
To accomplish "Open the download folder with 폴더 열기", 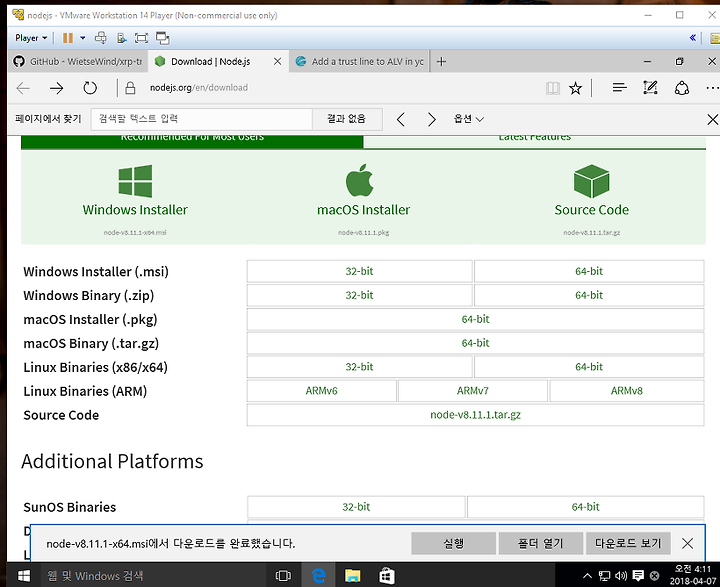I will point(540,544).
